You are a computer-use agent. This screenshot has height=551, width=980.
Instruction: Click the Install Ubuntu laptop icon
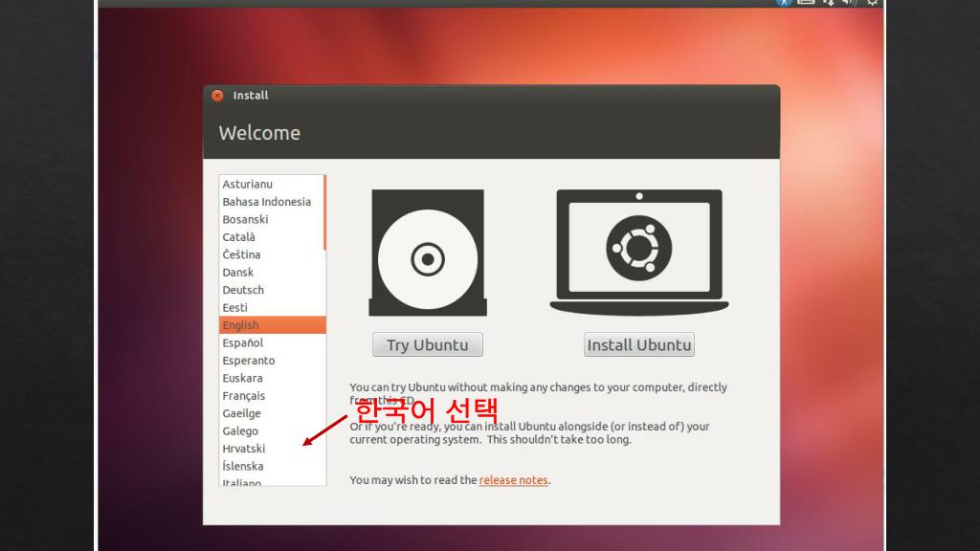point(638,253)
